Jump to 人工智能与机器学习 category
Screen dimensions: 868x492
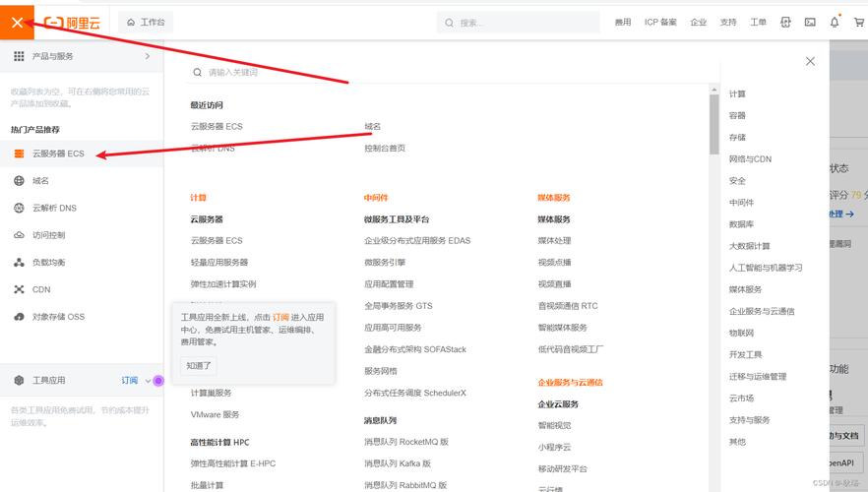pyautogui.click(x=766, y=268)
